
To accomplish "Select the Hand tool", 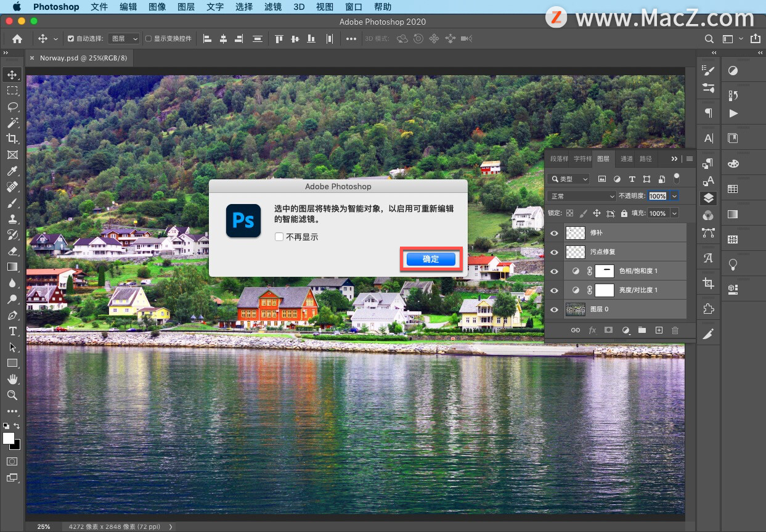I will (12, 379).
